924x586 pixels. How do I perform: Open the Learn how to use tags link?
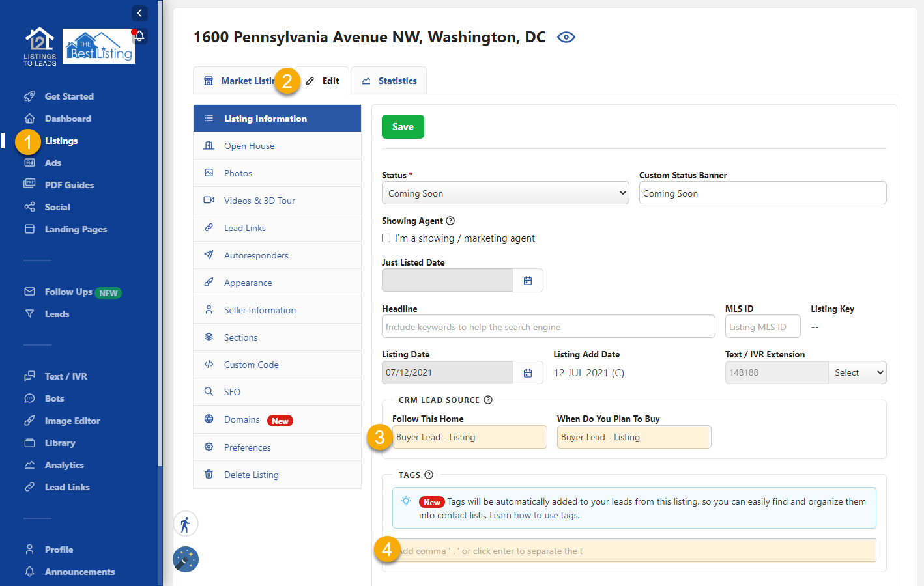click(x=534, y=515)
